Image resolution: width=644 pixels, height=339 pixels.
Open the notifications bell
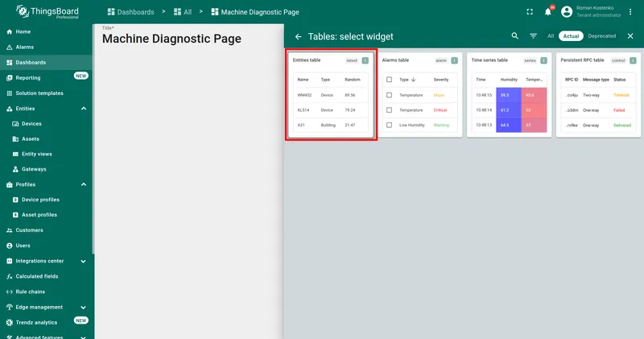(548, 12)
